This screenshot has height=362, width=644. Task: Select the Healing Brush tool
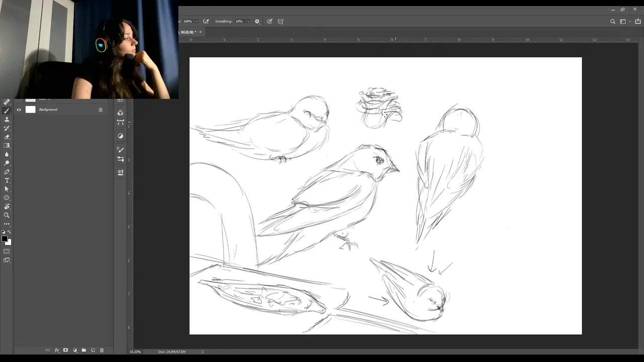click(7, 102)
